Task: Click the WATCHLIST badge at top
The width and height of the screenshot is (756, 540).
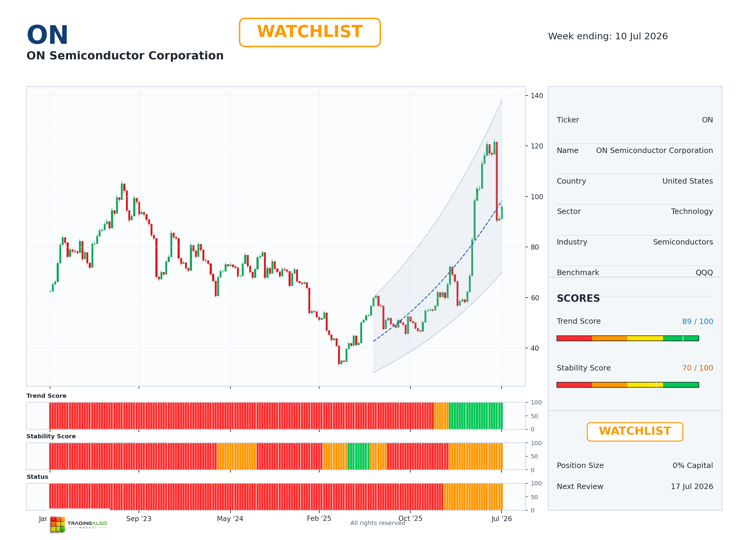Action: pyautogui.click(x=310, y=32)
